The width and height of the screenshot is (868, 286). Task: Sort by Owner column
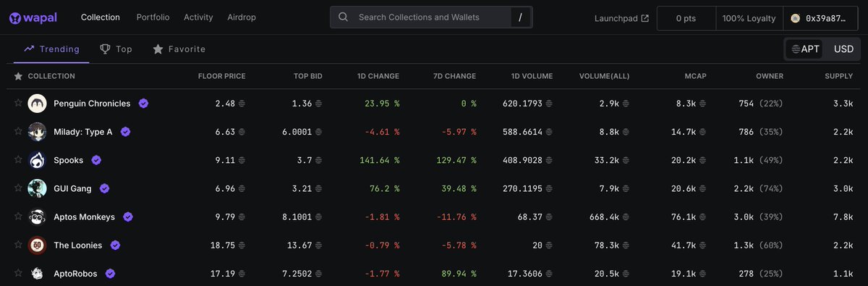pos(770,76)
